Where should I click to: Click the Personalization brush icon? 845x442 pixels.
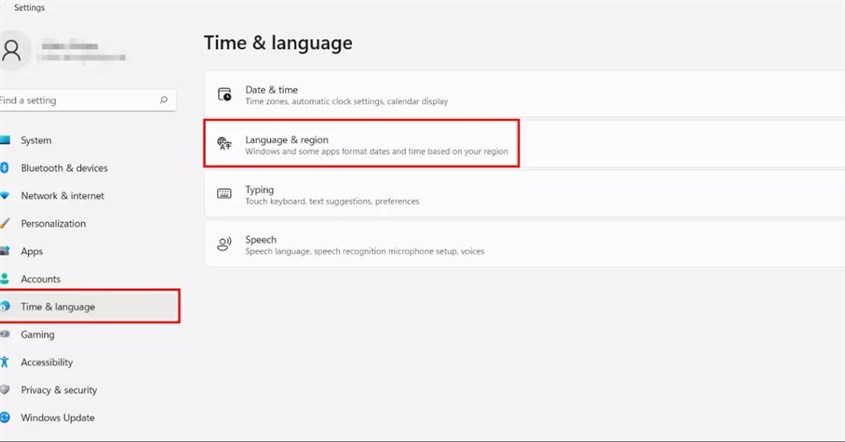pos(5,223)
